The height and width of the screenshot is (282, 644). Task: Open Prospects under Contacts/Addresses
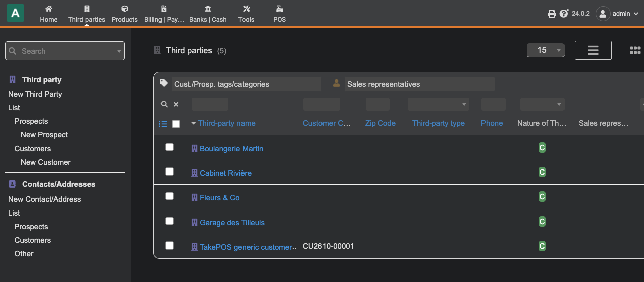[31, 227]
